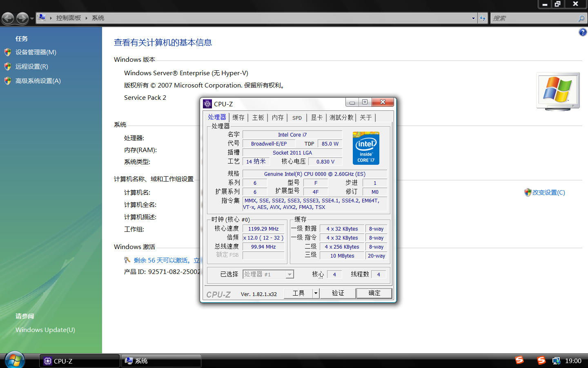Click the 工艺 value 14 纳米
The height and width of the screenshot is (368, 588).
[x=256, y=162]
